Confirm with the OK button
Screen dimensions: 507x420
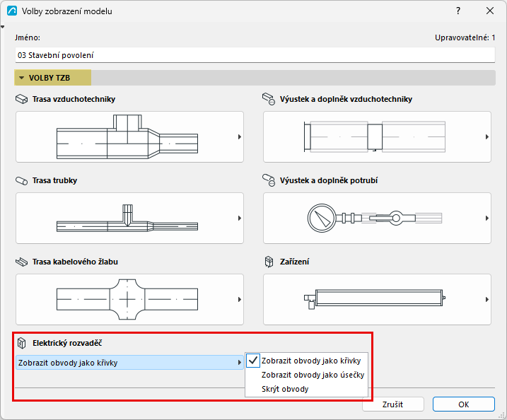click(464, 404)
